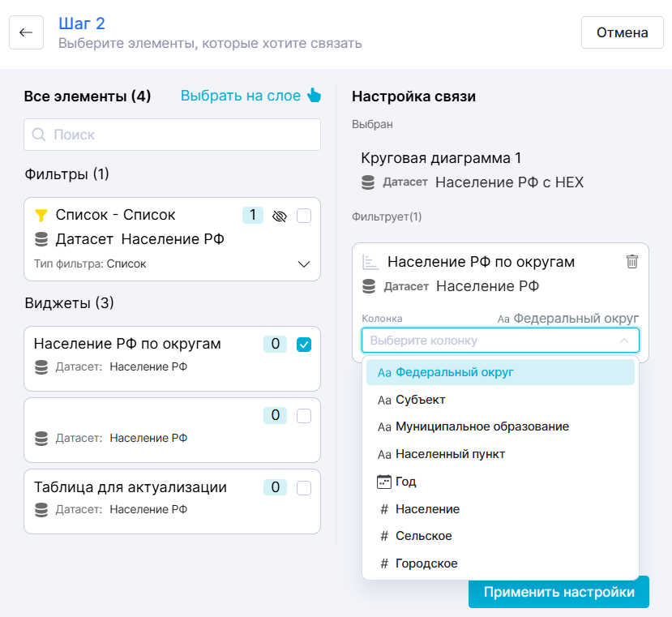Check the Список - Список filter checkbox
The width and height of the screenshot is (672, 617).
[304, 216]
